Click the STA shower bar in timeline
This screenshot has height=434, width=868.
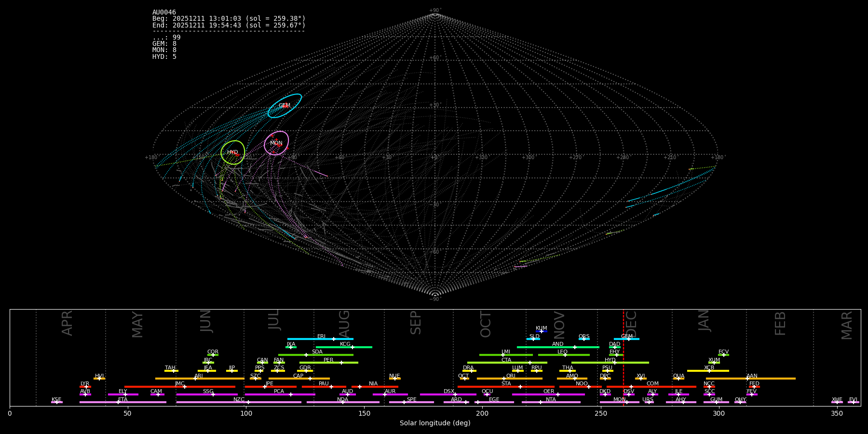[506, 387]
